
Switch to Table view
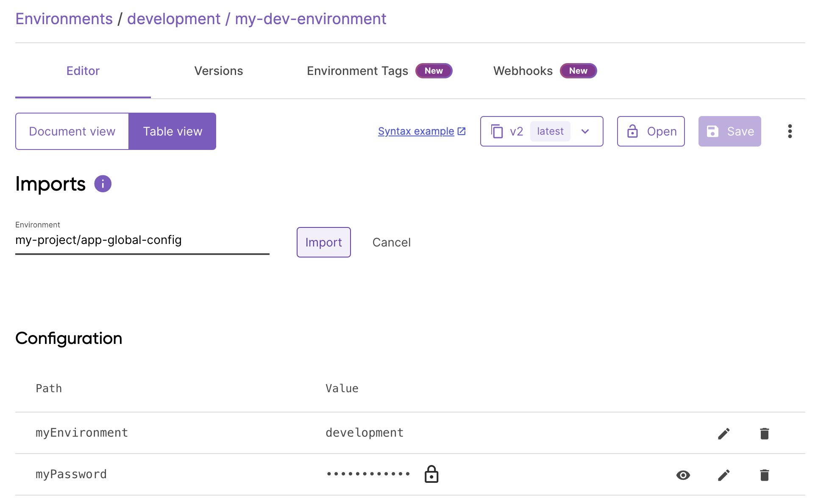click(x=173, y=131)
